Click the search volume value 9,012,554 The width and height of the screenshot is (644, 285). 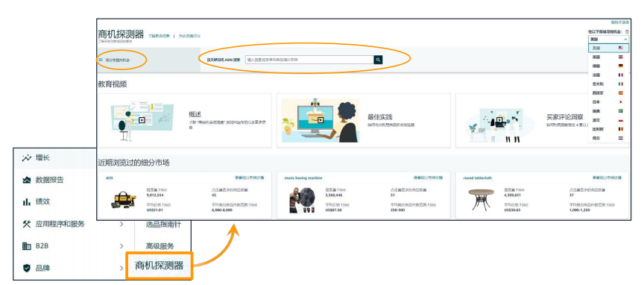click(x=155, y=195)
